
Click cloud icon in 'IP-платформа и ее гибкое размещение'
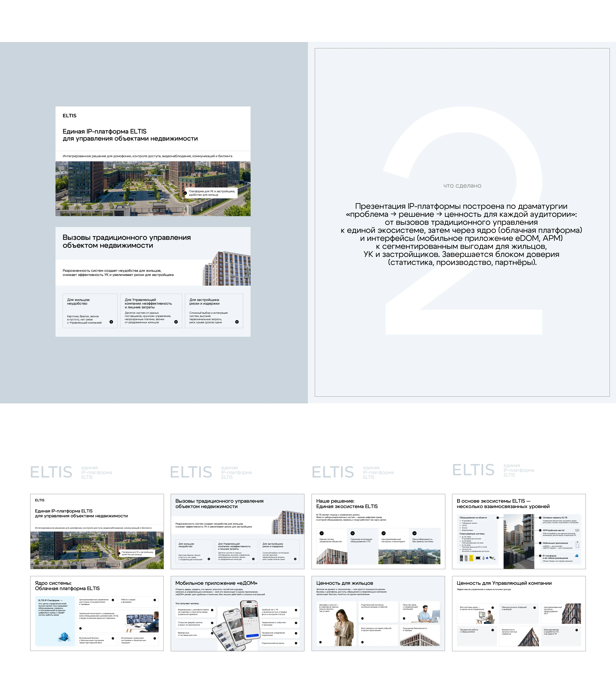pos(577,556)
